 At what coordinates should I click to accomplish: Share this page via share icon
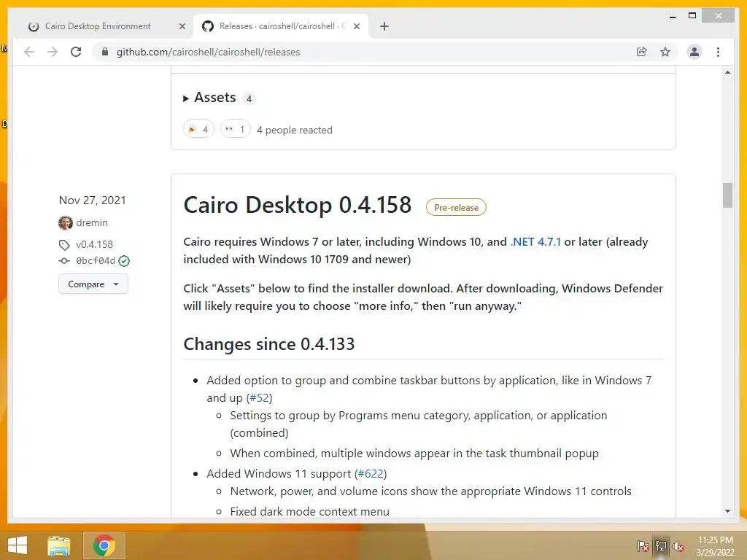[x=642, y=52]
